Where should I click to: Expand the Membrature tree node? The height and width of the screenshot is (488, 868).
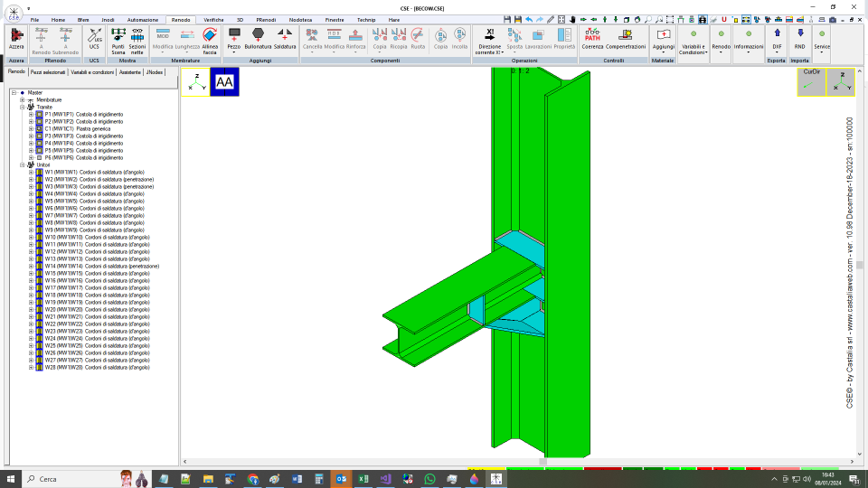tap(22, 100)
